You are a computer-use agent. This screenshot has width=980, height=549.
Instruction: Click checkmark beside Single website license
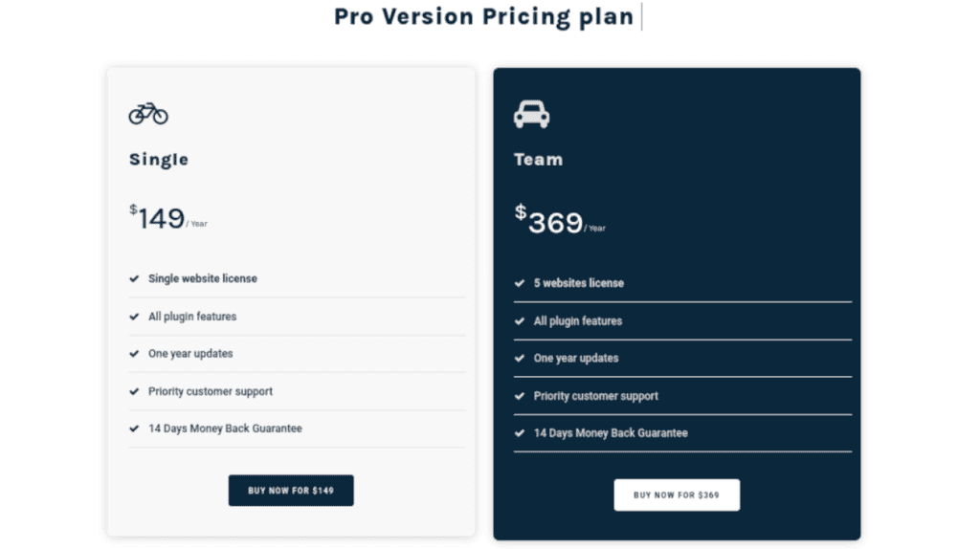tap(134, 278)
